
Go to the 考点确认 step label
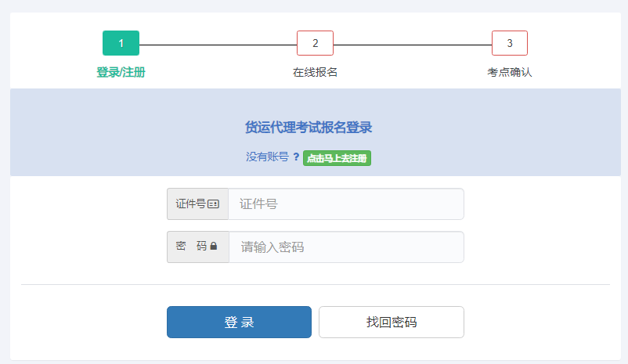[509, 72]
